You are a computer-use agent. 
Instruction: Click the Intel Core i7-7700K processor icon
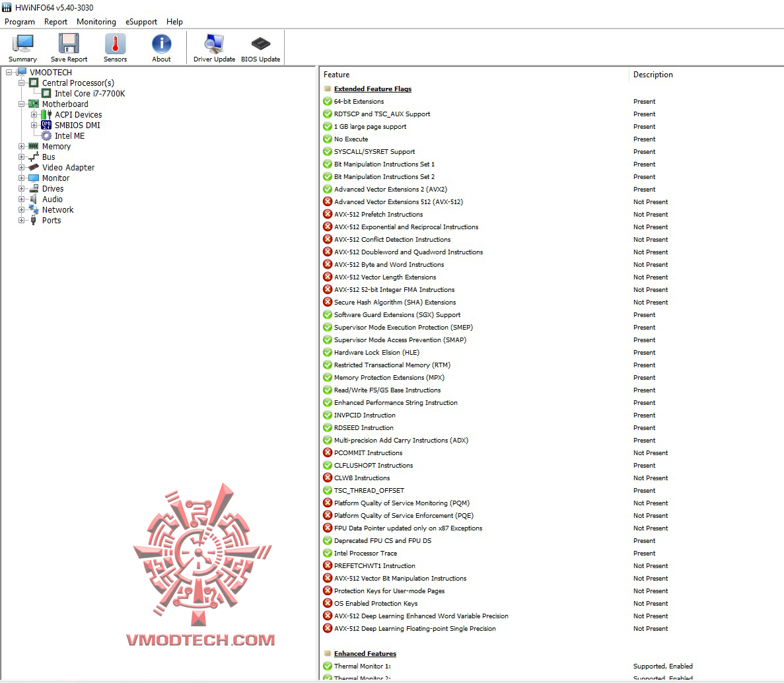pos(46,93)
